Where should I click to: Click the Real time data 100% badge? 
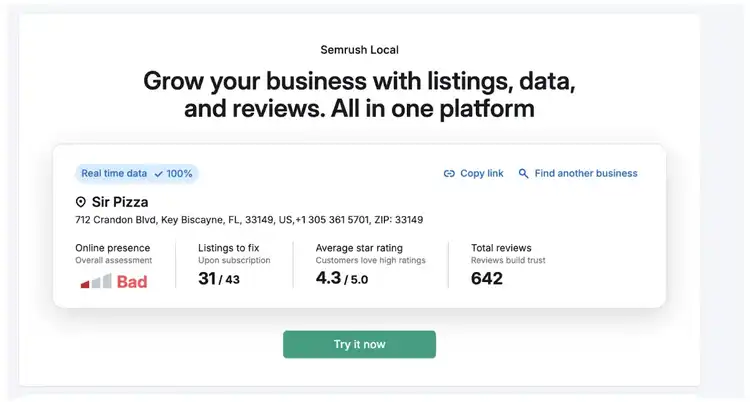pos(136,173)
